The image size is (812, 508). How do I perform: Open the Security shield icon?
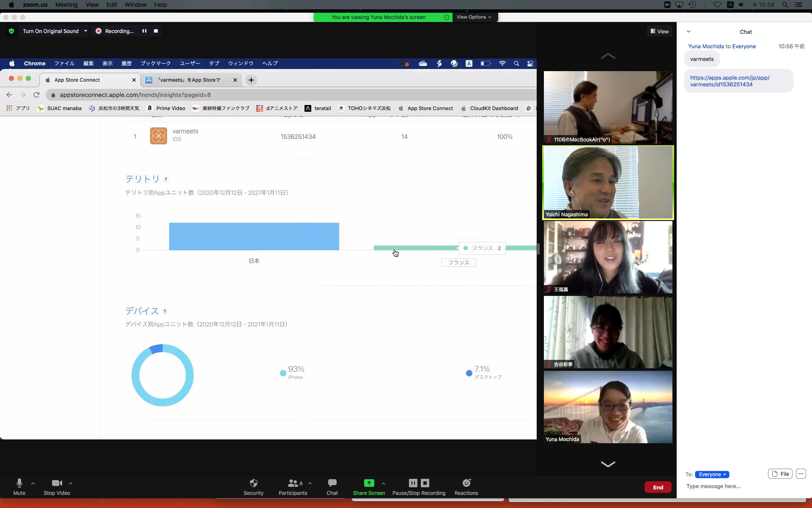[x=253, y=483]
